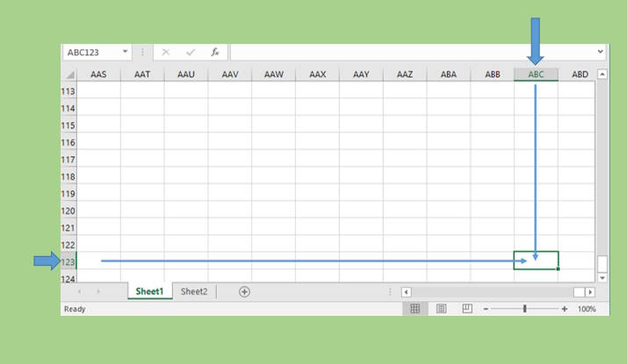Switch to Normal view icon
Image resolution: width=627 pixels, height=364 pixels.
(415, 309)
